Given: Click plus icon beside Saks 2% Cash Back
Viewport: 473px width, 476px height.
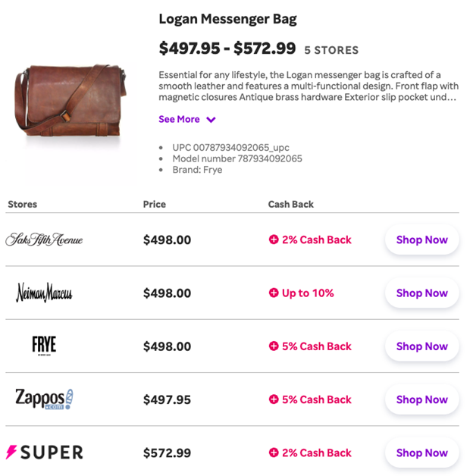Looking at the screenshot, I should (x=274, y=240).
